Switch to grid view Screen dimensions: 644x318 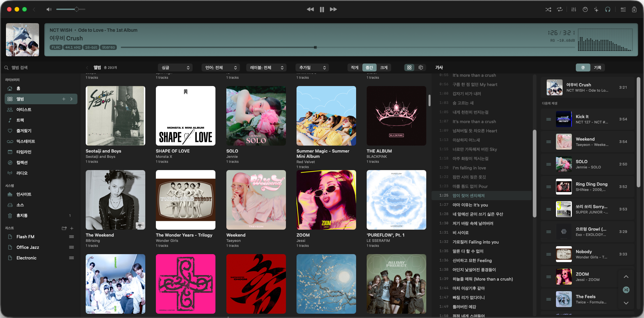409,68
